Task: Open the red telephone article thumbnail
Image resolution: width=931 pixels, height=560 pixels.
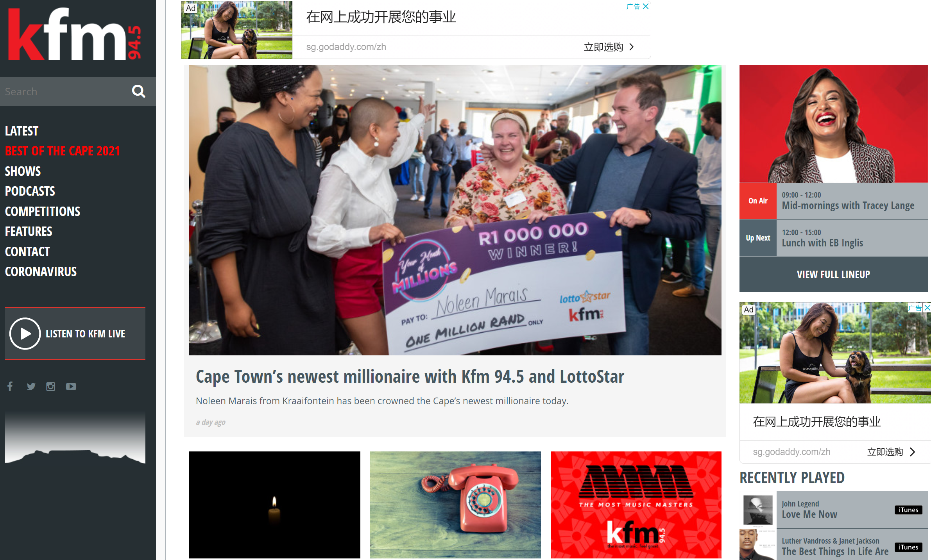Action: (455, 505)
